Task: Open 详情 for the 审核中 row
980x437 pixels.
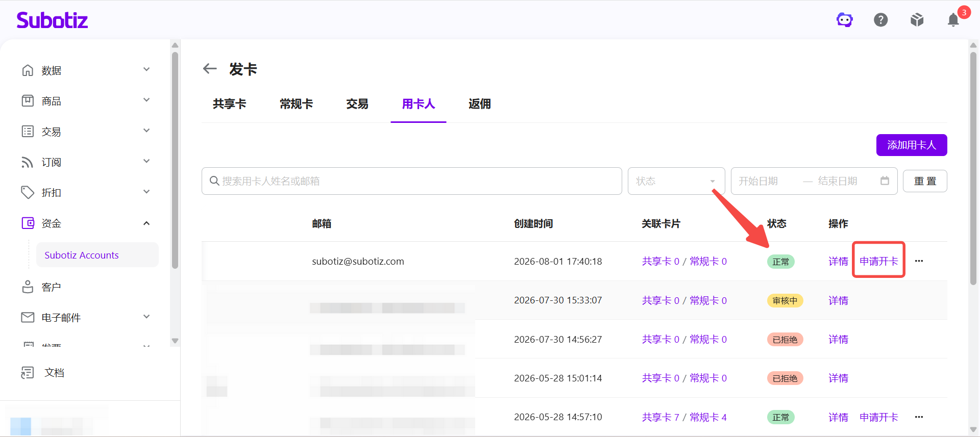Action: click(x=838, y=300)
